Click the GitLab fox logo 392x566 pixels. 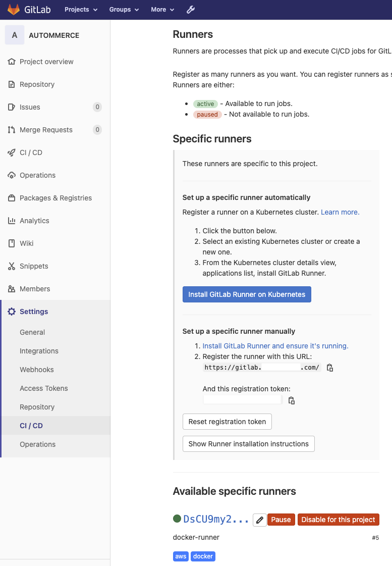click(13, 10)
